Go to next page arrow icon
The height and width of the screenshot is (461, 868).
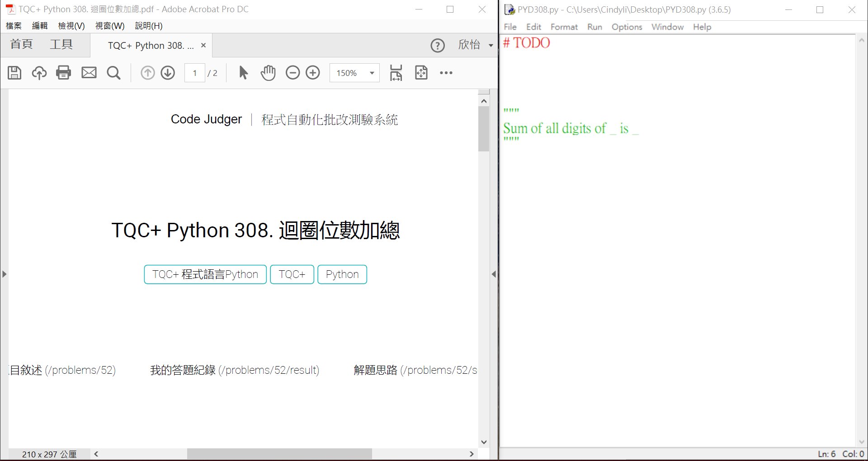coord(168,73)
